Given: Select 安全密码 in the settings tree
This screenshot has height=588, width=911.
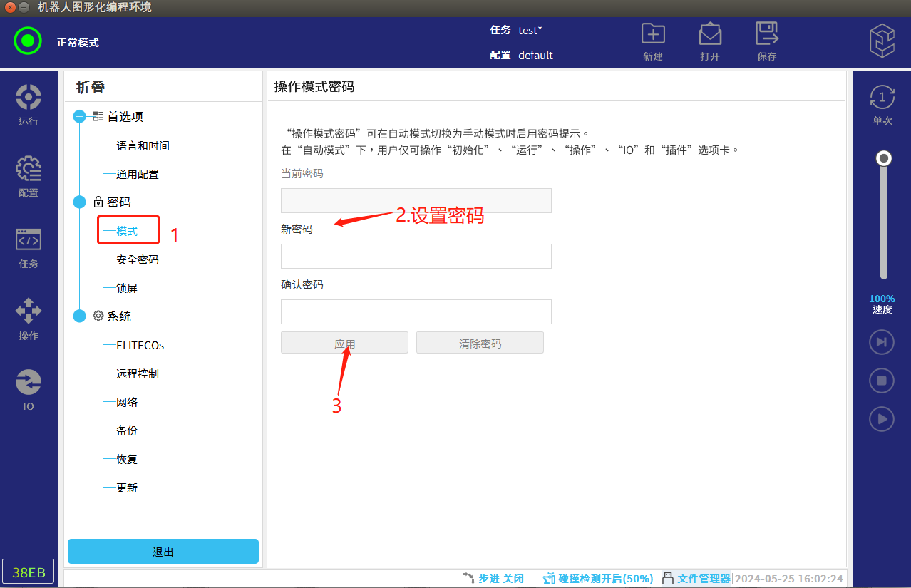Looking at the screenshot, I should 138,259.
